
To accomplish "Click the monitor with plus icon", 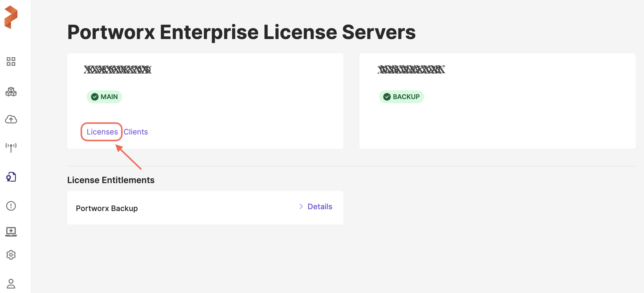I will click(x=11, y=231).
